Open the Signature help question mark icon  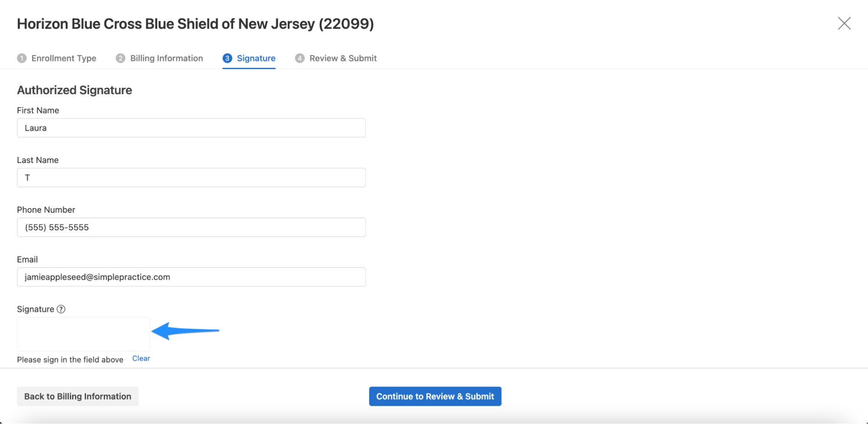(62, 309)
